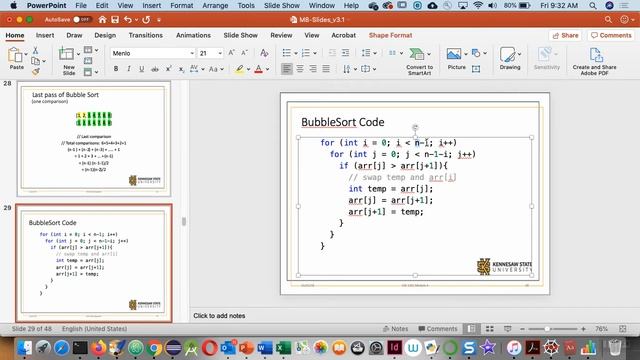Image resolution: width=640 pixels, height=360 pixels.
Task: Open Shape Format tab
Action: (x=391, y=36)
